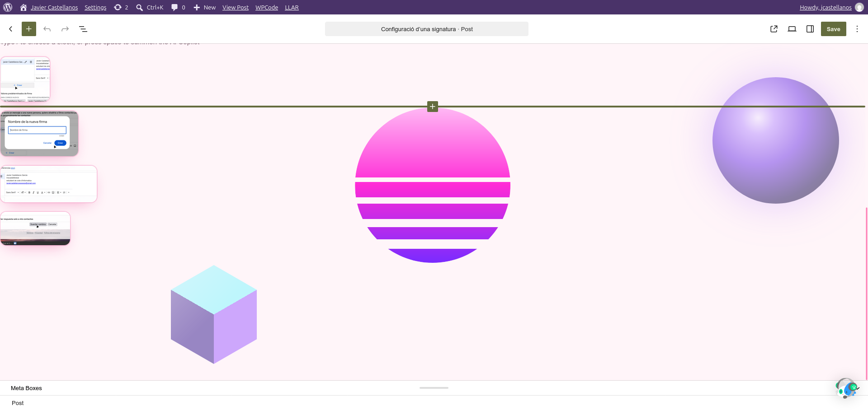Open WPCode admin bar menu
The width and height of the screenshot is (868, 410).
coord(267,7)
